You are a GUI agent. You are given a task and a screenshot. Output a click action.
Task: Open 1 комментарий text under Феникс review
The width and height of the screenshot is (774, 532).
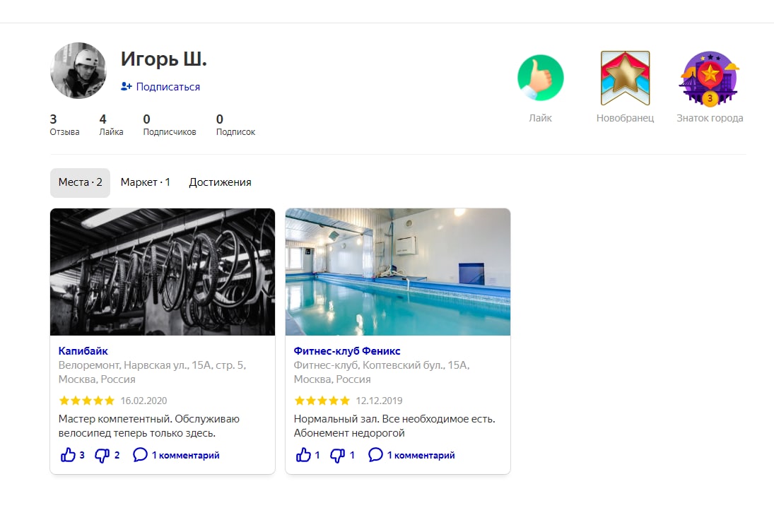[421, 455]
